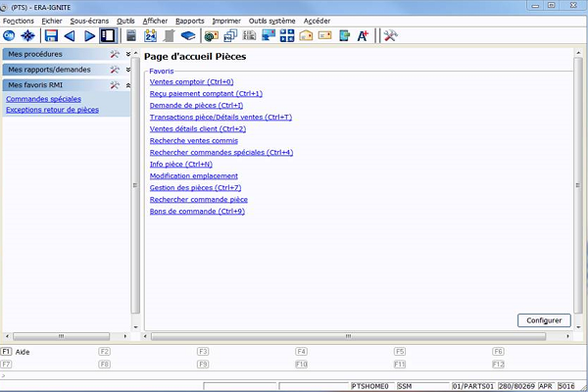
Task: Click the wrench tools icon at toolbar end
Action: click(x=389, y=35)
